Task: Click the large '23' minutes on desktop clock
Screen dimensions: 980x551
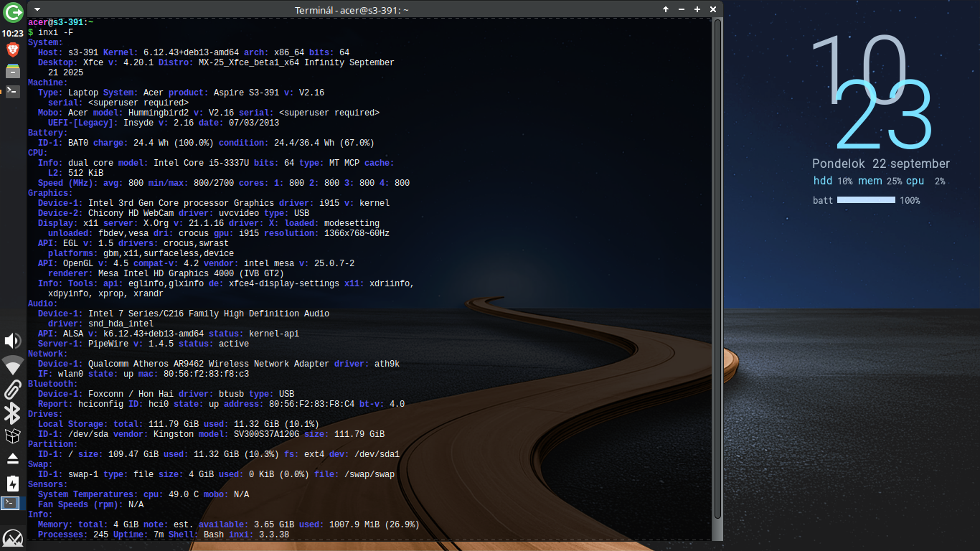Action: (884, 115)
